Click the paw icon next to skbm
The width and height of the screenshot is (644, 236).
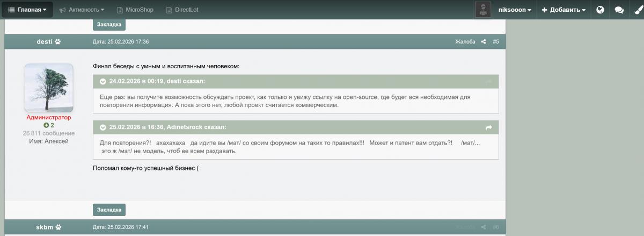[58, 227]
